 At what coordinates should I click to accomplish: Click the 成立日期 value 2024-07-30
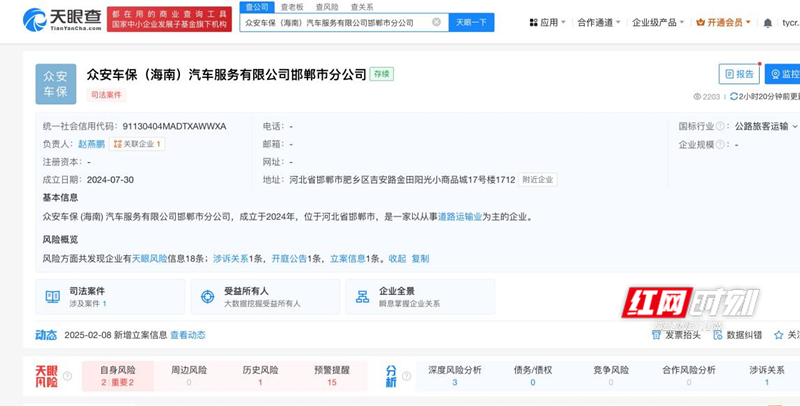pyautogui.click(x=110, y=180)
